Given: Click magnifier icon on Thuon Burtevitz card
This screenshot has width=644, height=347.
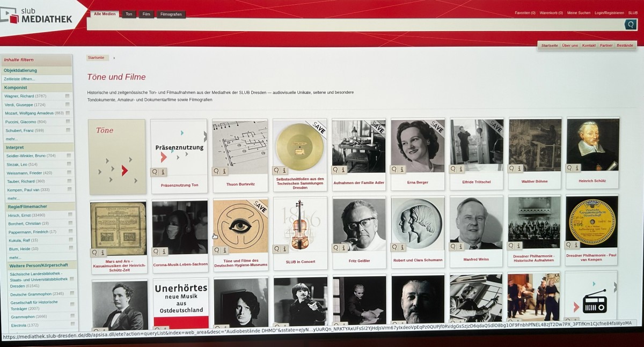Looking at the screenshot, I should tap(217, 171).
